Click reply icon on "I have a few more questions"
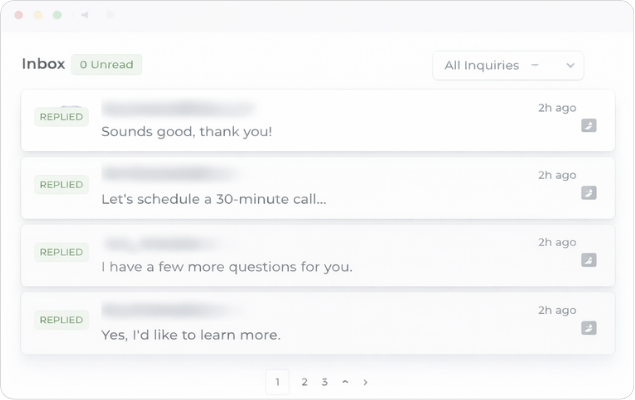This screenshot has height=400, width=635. [589, 260]
